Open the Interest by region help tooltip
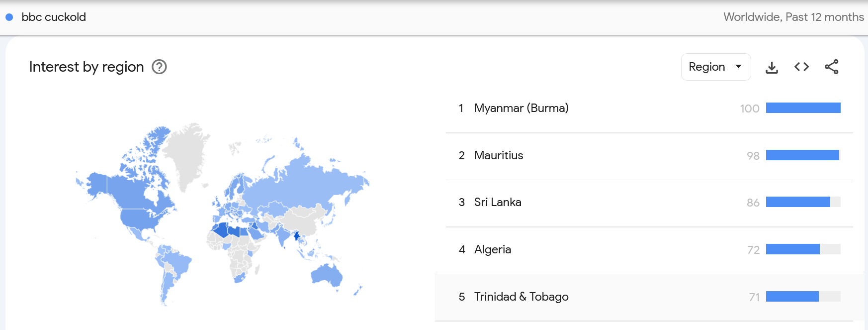Screen dimensions: 868x330 tap(159, 67)
